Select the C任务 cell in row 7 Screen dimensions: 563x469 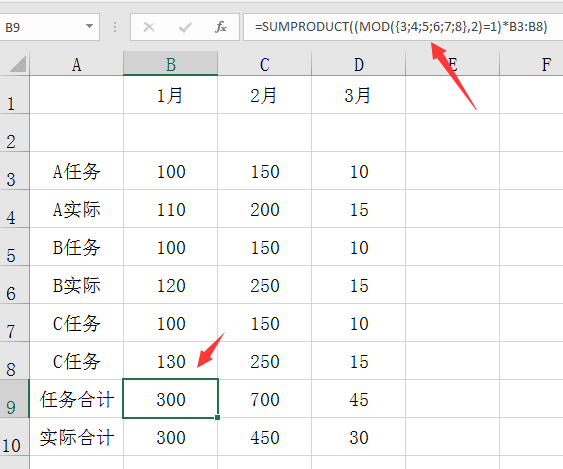tap(76, 323)
